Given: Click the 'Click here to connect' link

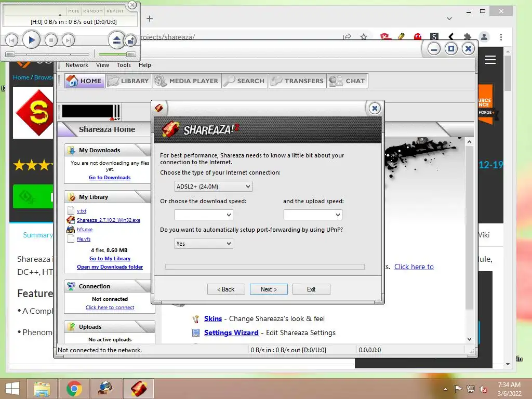Looking at the screenshot, I should point(110,308).
